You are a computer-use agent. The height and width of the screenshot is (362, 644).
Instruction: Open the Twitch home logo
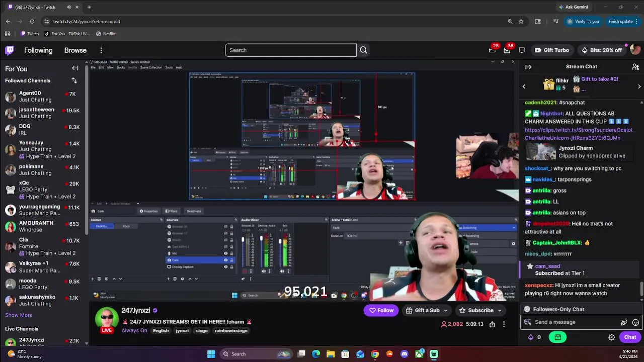tap(10, 50)
